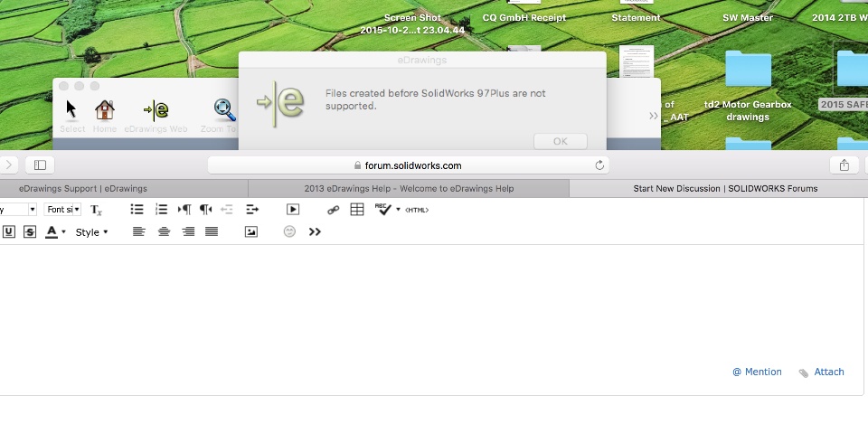Align text right

(x=188, y=231)
